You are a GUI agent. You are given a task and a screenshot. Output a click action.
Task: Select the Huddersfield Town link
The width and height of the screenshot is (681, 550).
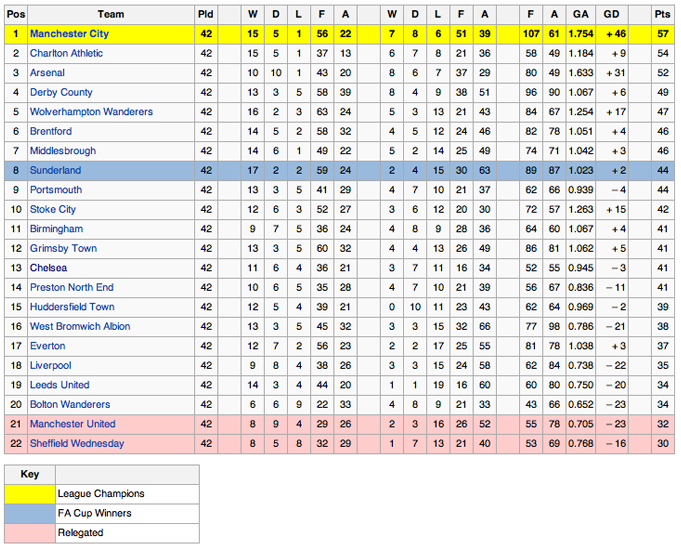click(x=72, y=307)
